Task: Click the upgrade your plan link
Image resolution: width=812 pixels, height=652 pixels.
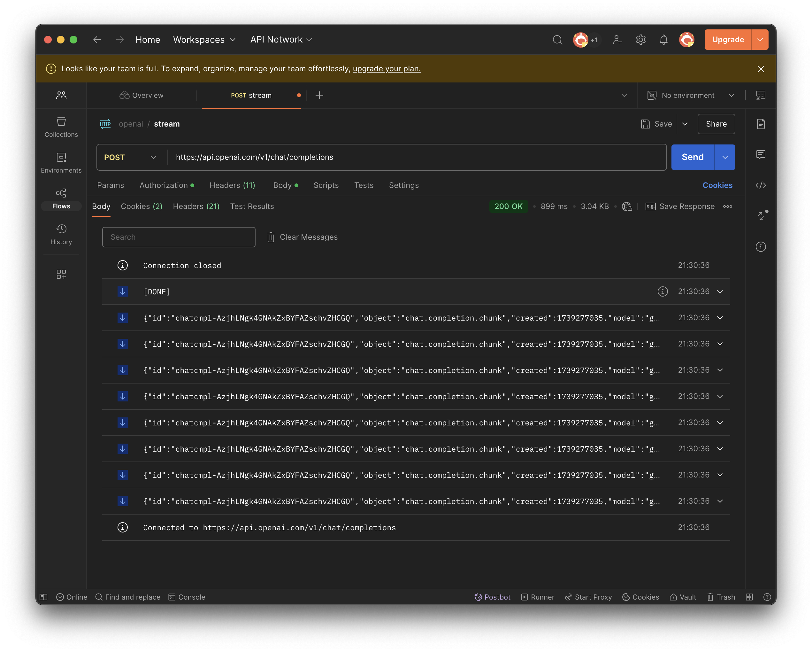Action: pyautogui.click(x=387, y=69)
